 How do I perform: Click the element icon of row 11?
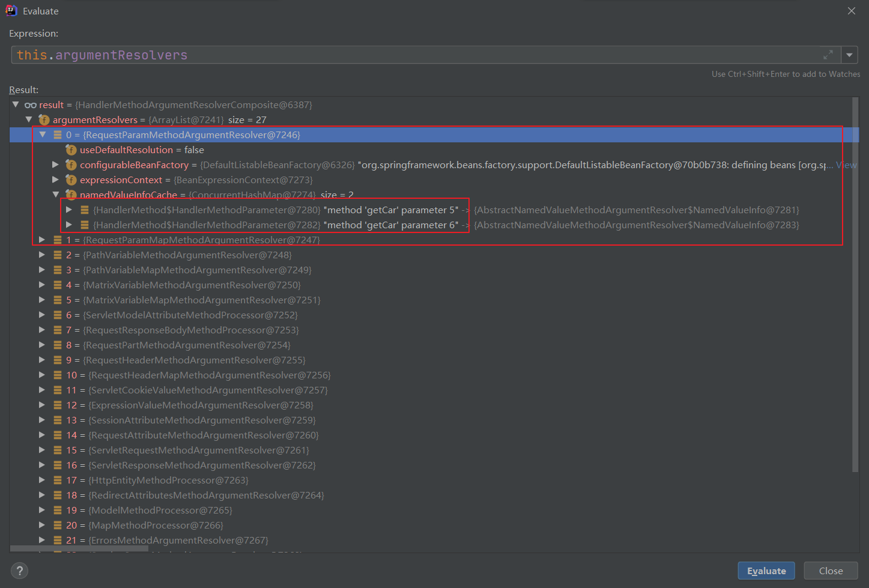(x=58, y=390)
